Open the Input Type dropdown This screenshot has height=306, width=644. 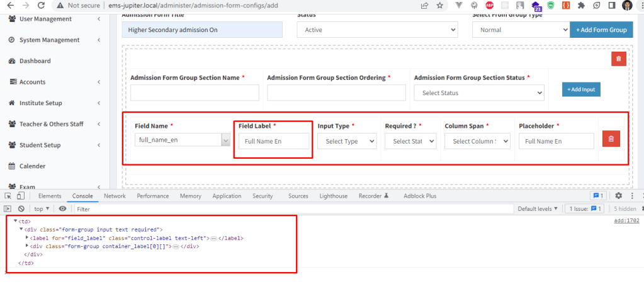[346, 142]
